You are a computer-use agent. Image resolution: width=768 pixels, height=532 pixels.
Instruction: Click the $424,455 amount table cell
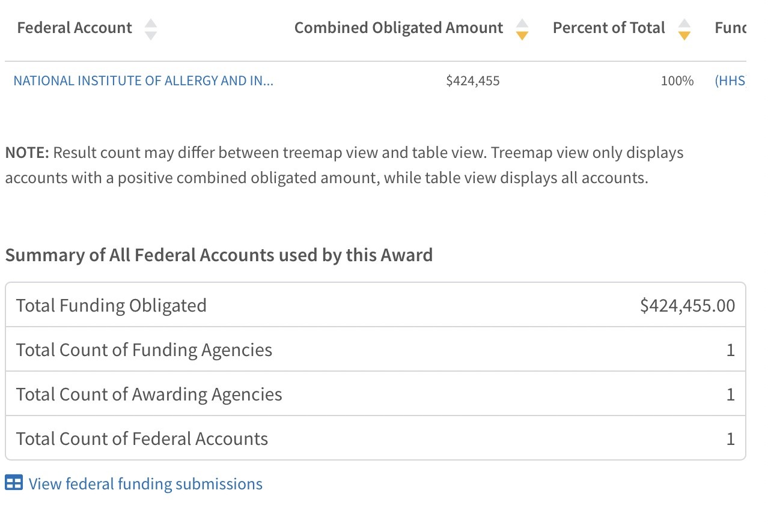[473, 80]
